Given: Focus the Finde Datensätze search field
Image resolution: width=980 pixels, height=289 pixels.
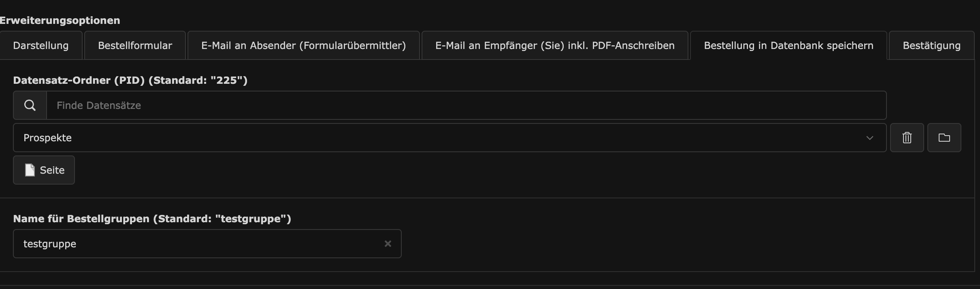Looking at the screenshot, I should point(467,105).
